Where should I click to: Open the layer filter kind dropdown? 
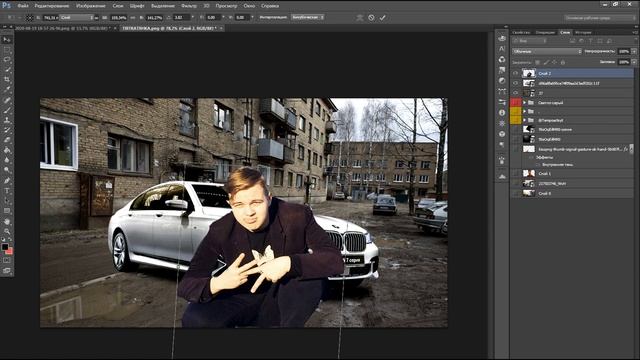(x=529, y=41)
